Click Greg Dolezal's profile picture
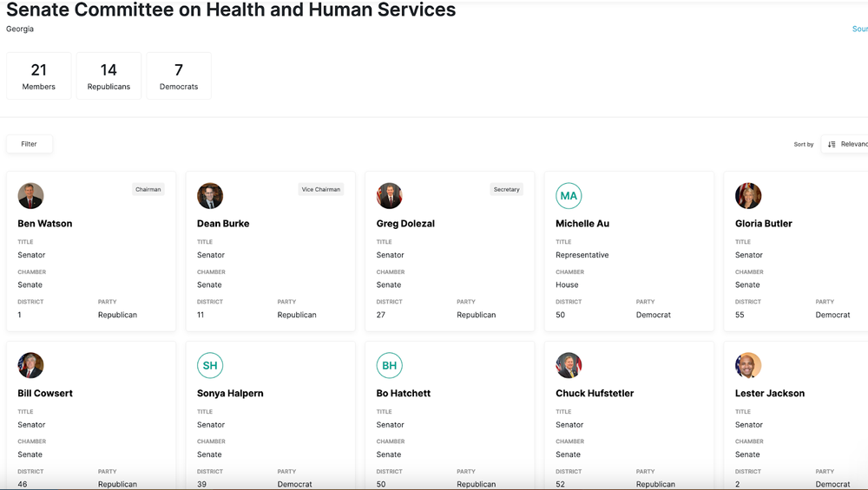Viewport: 868px width, 490px height. (x=390, y=196)
